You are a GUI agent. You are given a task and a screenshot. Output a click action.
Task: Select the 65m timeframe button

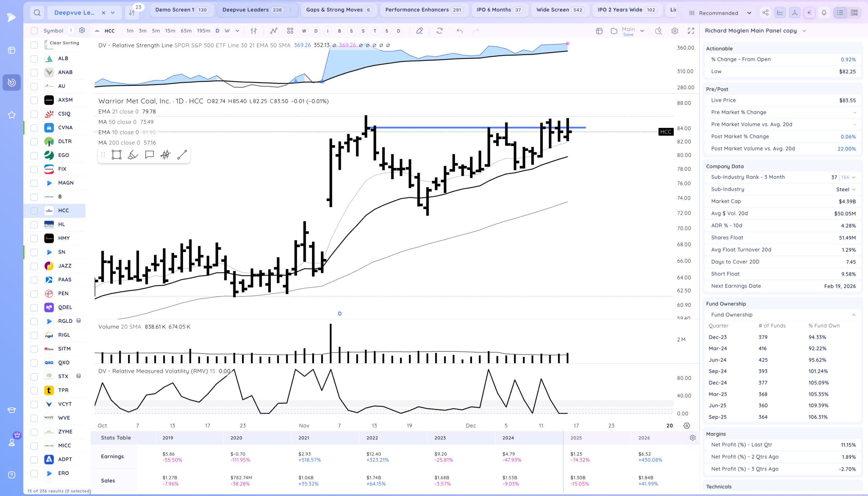[x=186, y=31]
